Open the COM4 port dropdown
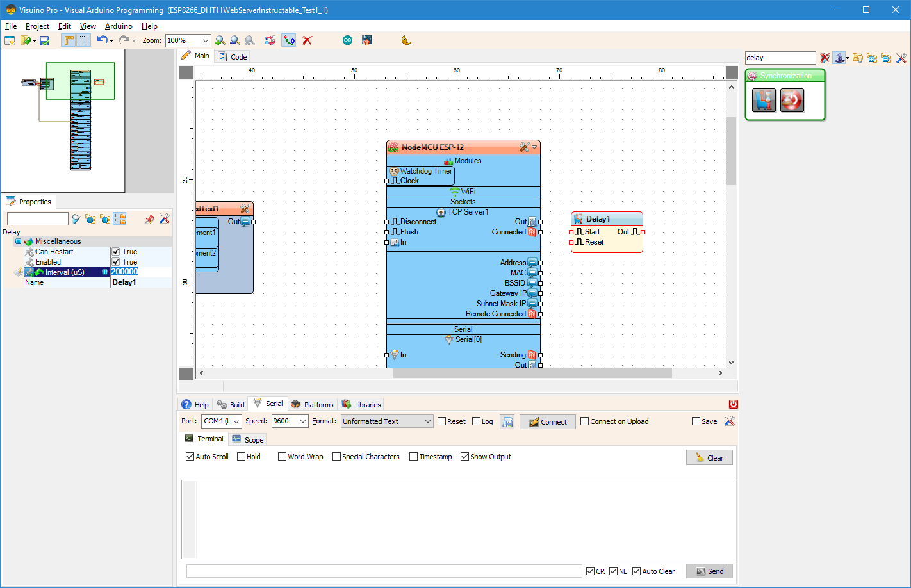 [x=236, y=421]
